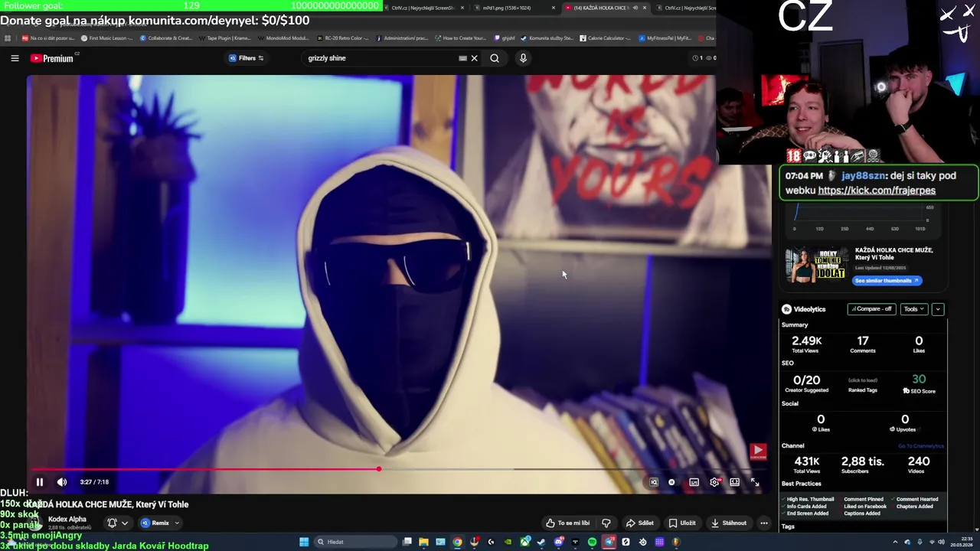
Task: Open 'MyFitnessPal' bookmark
Action: click(664, 38)
